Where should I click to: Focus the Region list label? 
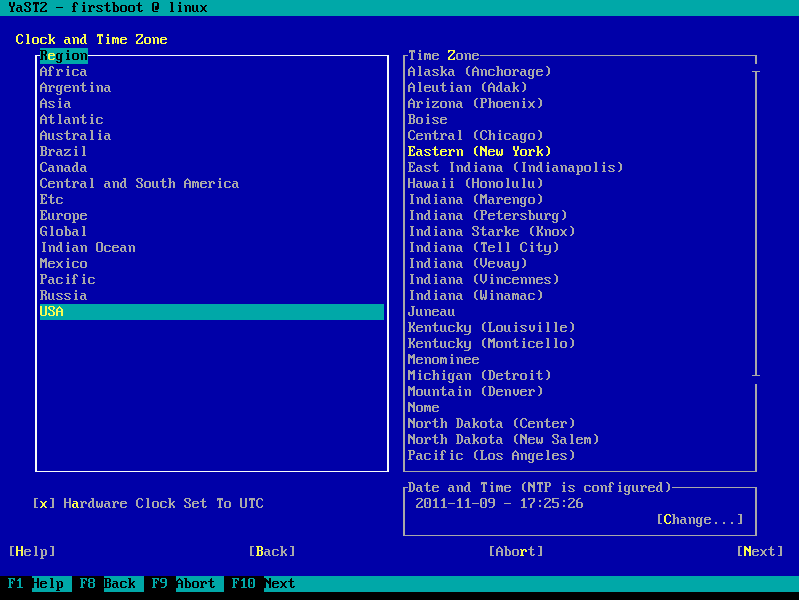point(64,56)
